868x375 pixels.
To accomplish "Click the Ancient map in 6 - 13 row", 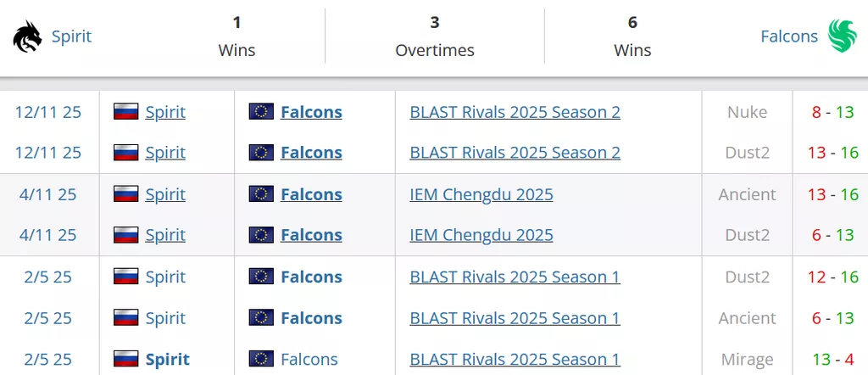I will pos(747,318).
